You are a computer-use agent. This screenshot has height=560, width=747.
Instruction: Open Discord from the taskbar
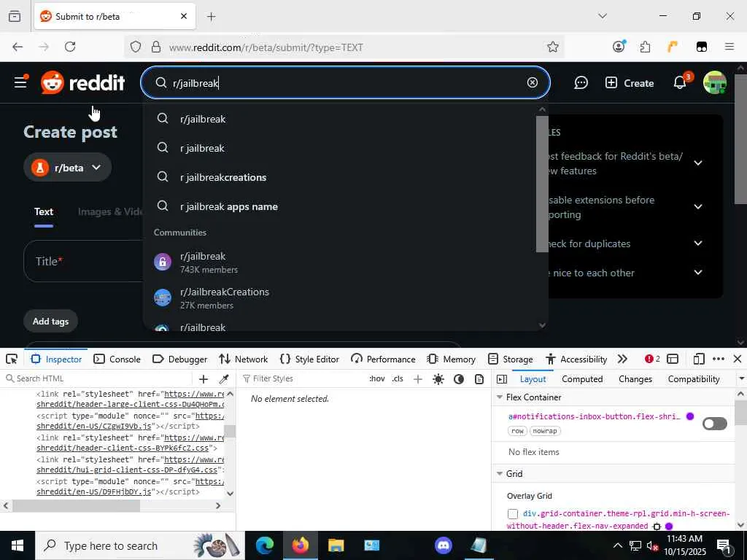444,545
